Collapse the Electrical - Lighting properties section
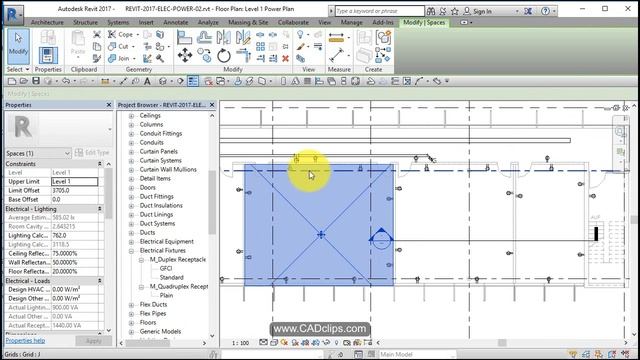 coord(100,209)
